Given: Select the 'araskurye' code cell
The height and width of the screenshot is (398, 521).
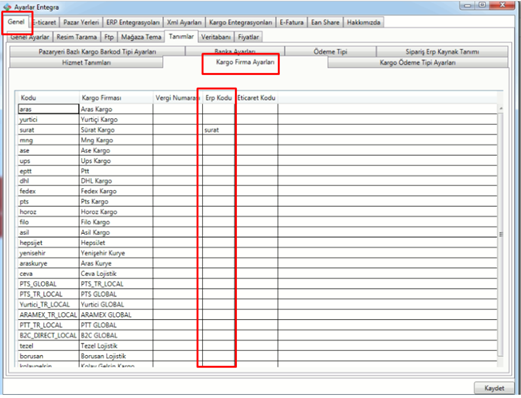Looking at the screenshot, I should pyautogui.click(x=49, y=263).
